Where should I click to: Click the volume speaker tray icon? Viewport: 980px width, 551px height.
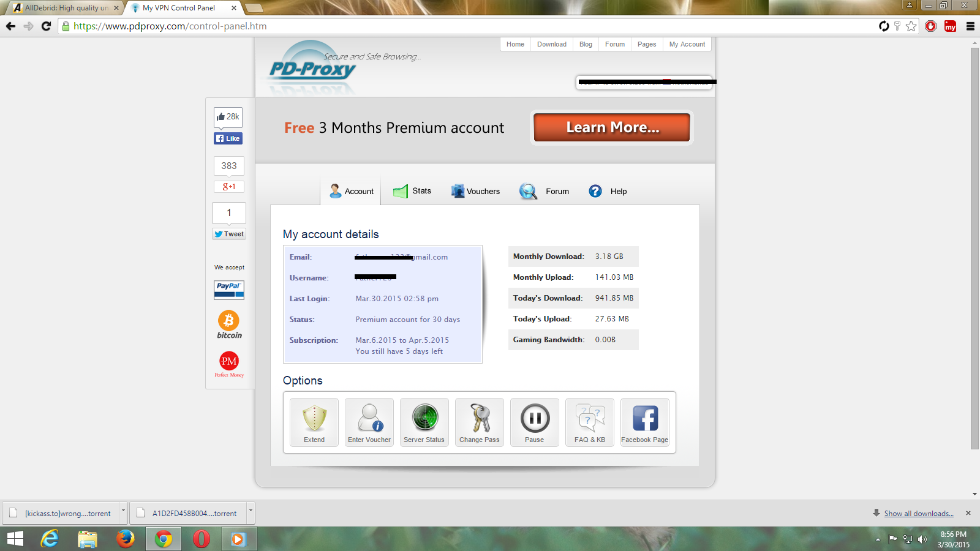(922, 539)
